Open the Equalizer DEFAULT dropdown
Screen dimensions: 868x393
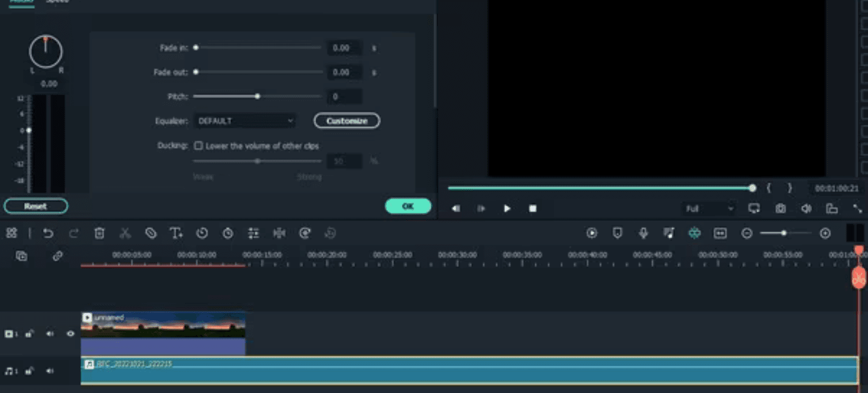point(245,121)
